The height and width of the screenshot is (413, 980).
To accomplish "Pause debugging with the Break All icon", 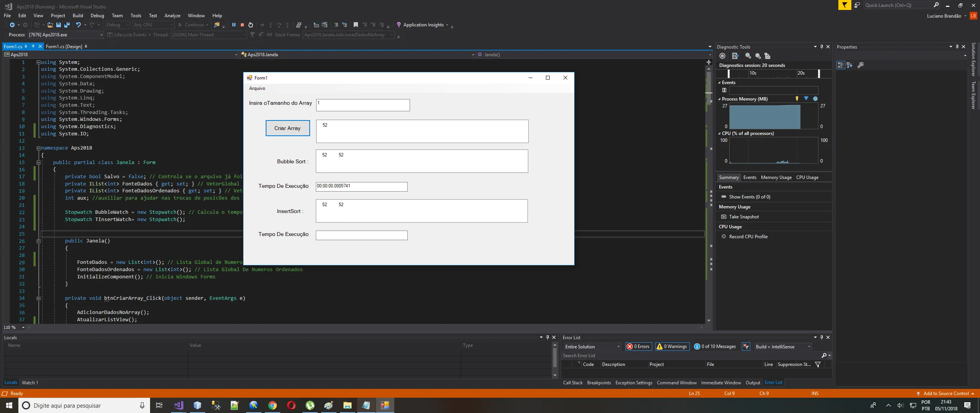I will (234, 25).
